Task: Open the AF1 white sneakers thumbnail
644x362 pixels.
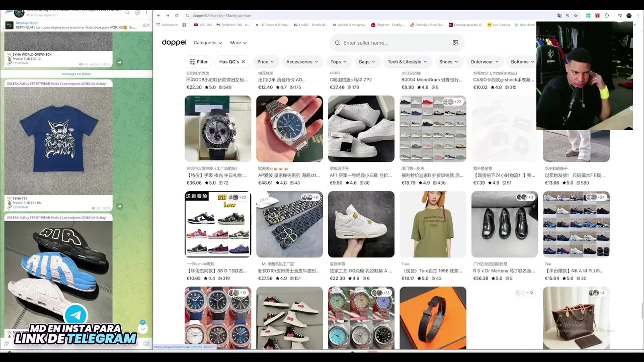Action: point(361,129)
